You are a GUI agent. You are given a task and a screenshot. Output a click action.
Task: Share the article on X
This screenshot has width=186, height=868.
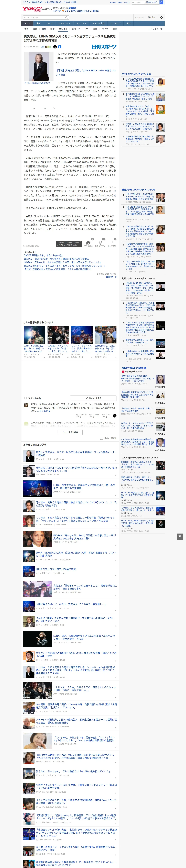55,47
